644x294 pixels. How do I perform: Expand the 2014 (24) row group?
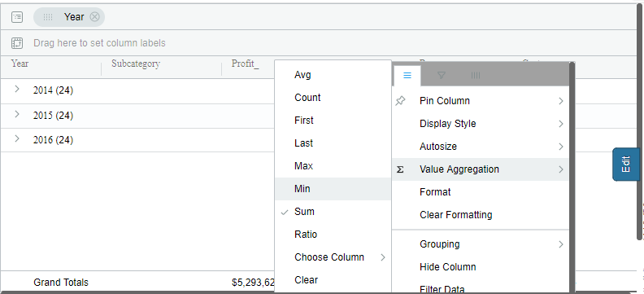(17, 89)
